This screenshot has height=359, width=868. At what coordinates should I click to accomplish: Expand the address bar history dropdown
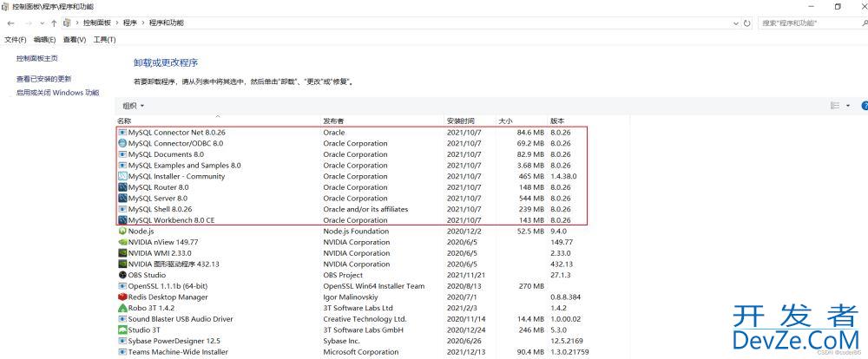click(x=736, y=23)
